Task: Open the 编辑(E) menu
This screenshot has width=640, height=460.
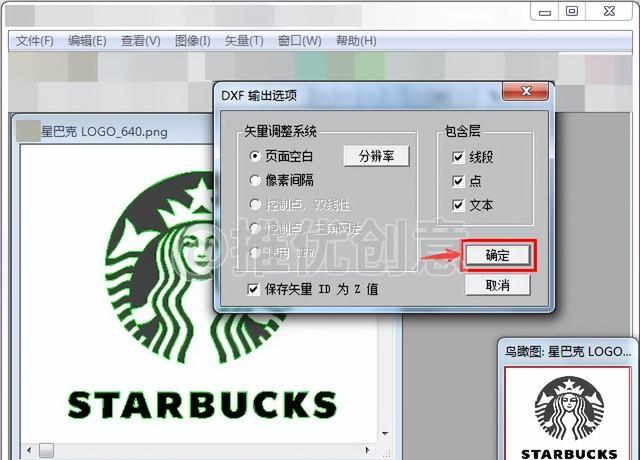Action: tap(87, 41)
